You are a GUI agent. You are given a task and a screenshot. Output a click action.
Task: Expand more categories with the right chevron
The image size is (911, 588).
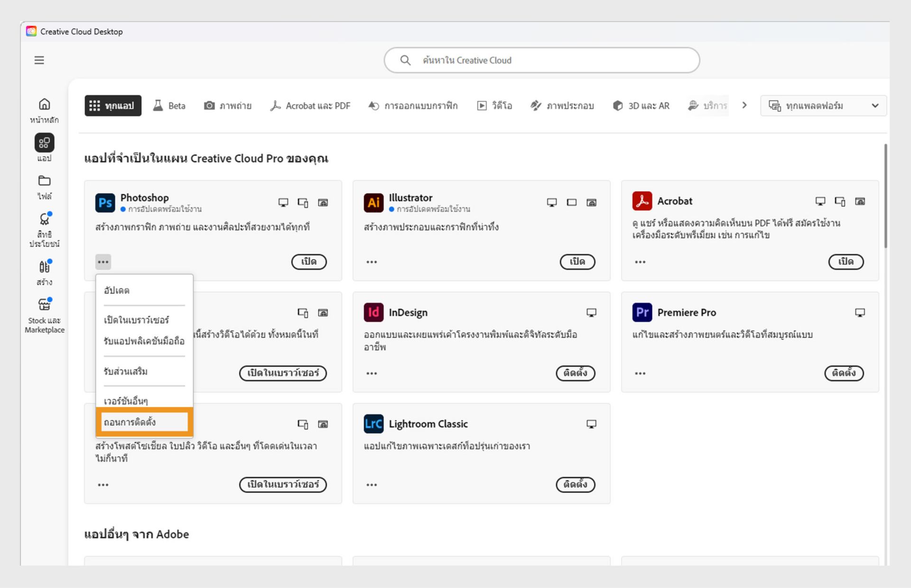(744, 105)
